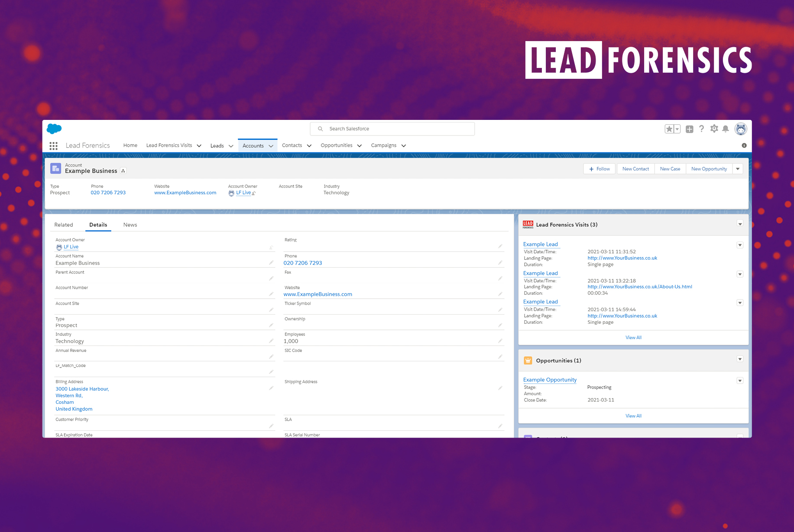Switch to the Related tab

coord(64,225)
